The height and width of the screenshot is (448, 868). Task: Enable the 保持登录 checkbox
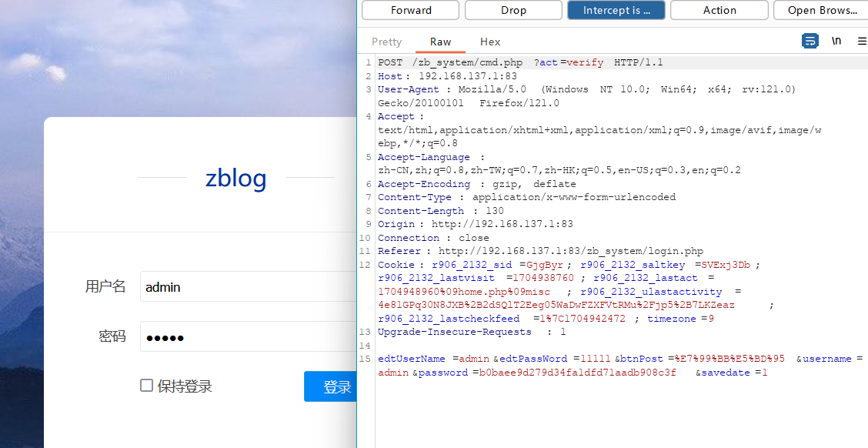click(146, 386)
